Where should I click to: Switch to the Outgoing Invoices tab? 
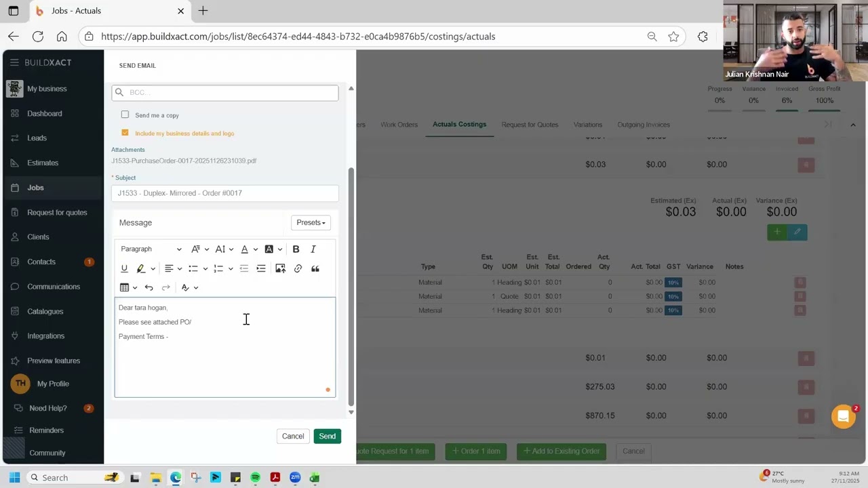click(644, 125)
